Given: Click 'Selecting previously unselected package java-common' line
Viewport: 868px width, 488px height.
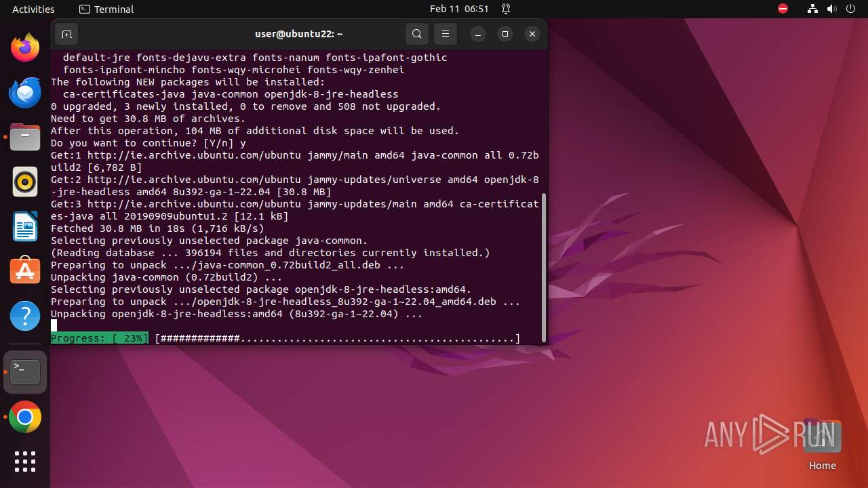Looking at the screenshot, I should point(210,241).
